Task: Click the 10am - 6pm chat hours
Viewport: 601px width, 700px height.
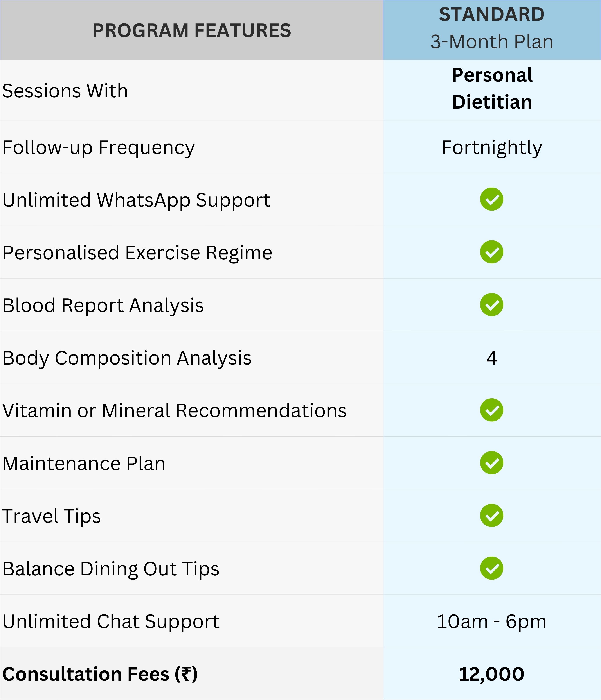Action: (x=491, y=621)
